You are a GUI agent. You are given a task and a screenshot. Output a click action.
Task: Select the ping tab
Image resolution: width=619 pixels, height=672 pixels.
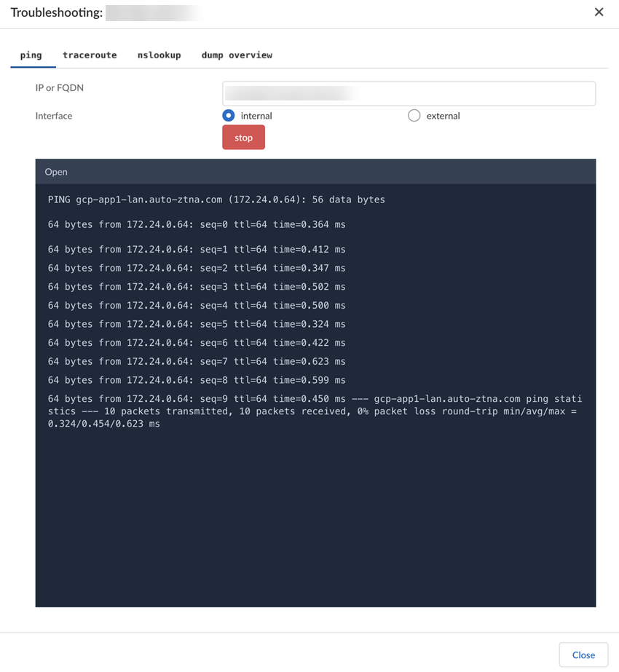click(31, 55)
